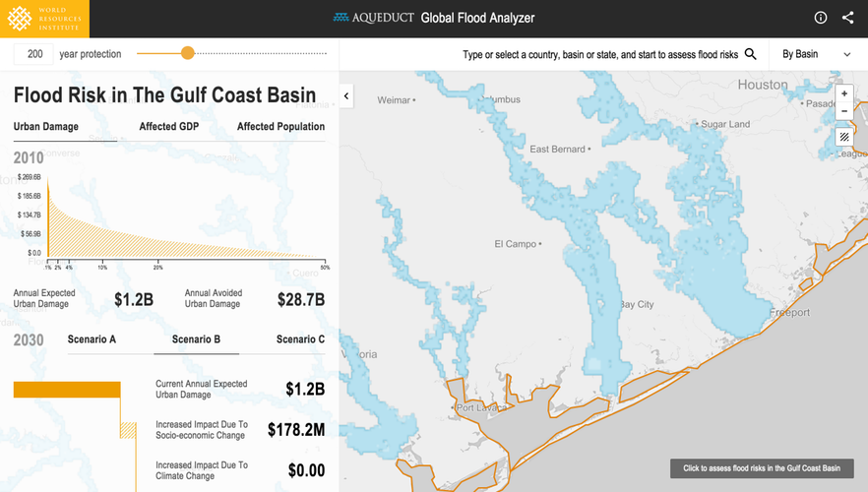Click the Weimar map label

pos(394,100)
